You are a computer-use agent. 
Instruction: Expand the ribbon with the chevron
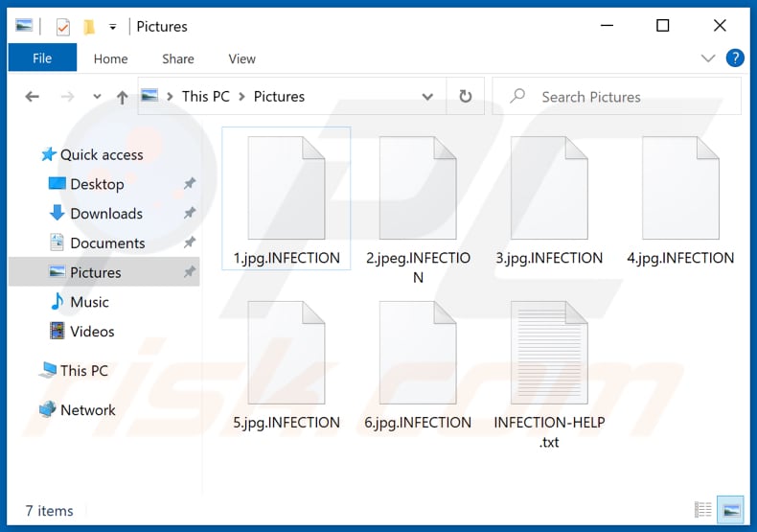click(708, 58)
